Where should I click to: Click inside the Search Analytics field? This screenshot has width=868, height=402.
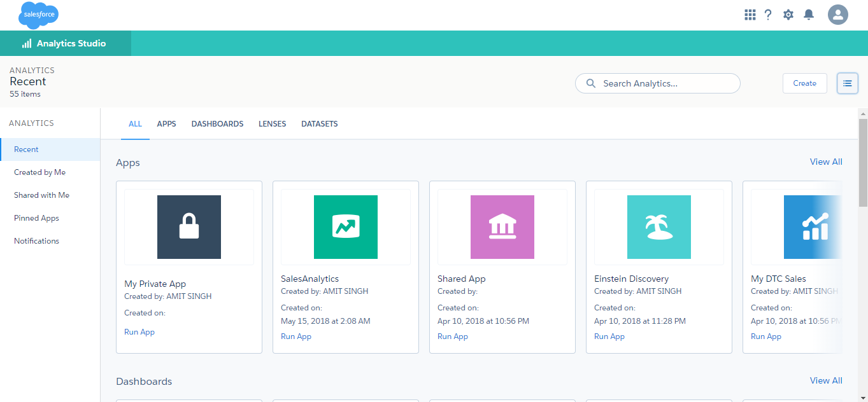pos(657,83)
